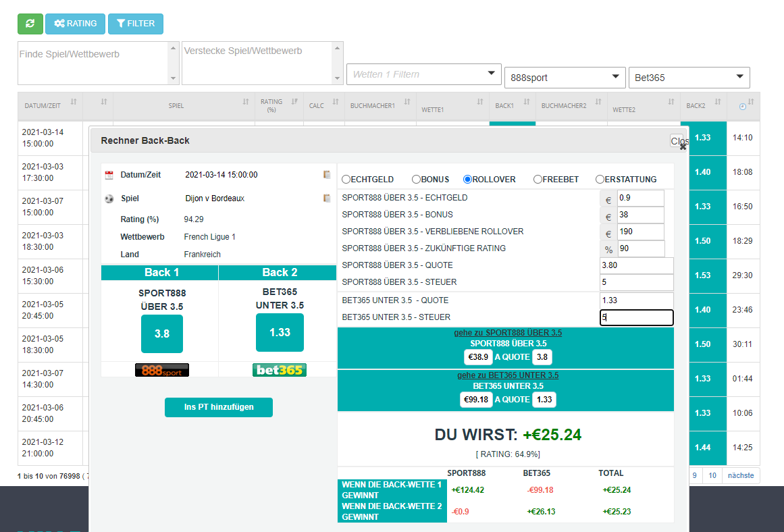The height and width of the screenshot is (532, 784).
Task: Sort by the RATING (%) column header
Action: [x=279, y=106]
